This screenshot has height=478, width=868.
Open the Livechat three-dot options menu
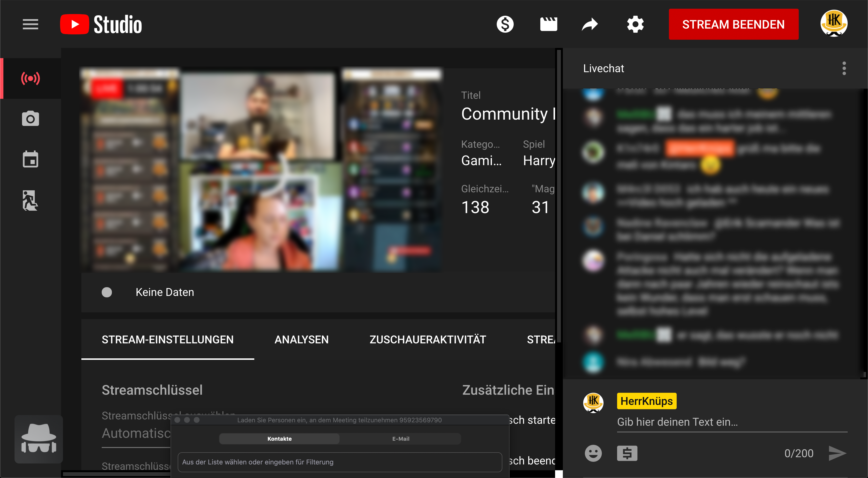tap(844, 68)
